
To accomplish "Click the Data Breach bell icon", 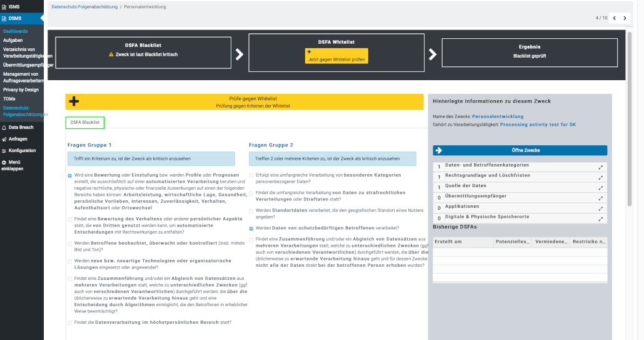I will tap(4, 127).
